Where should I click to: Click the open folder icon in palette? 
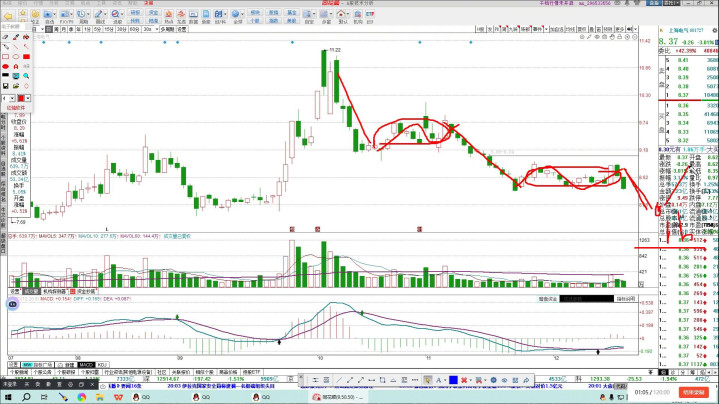point(16,86)
